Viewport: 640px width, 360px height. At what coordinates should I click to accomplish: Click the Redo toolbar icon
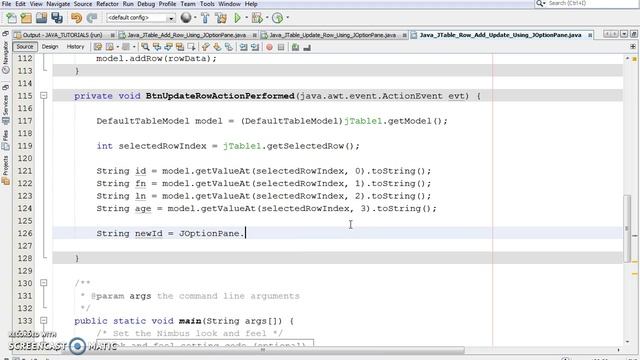pyautogui.click(x=92, y=18)
